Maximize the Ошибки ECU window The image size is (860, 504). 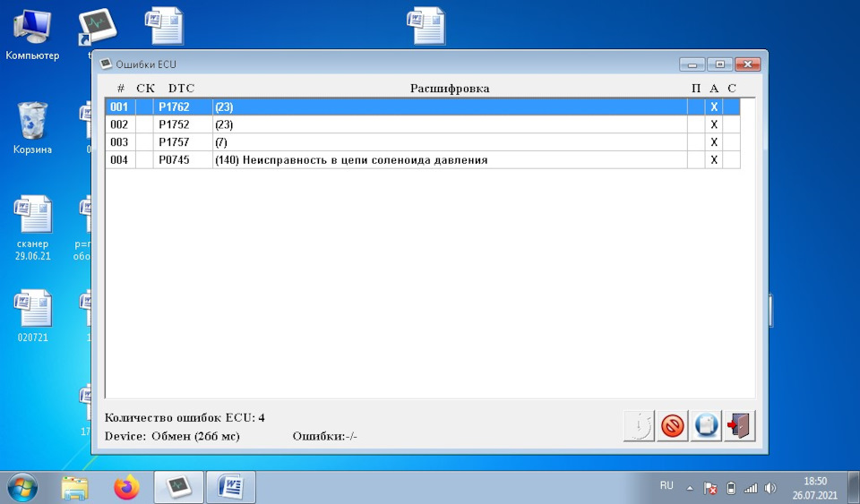pos(719,64)
